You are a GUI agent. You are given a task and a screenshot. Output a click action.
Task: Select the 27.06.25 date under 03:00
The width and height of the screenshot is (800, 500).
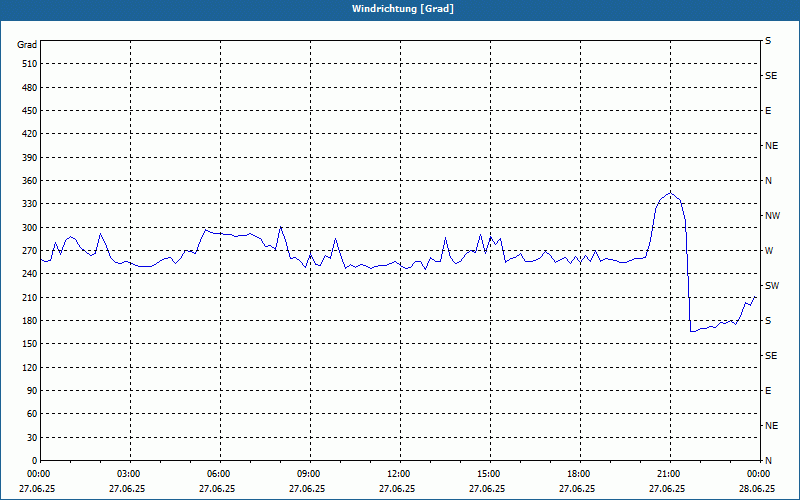click(127, 489)
